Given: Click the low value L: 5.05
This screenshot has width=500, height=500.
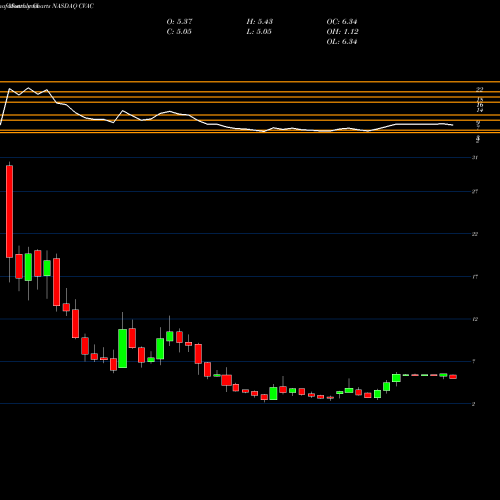Looking at the screenshot, I should pos(259,32).
